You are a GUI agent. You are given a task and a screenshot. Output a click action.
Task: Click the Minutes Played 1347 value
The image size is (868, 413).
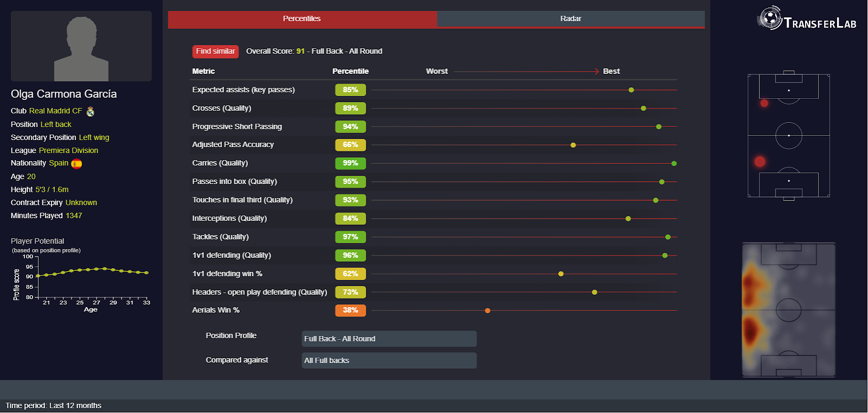74,215
